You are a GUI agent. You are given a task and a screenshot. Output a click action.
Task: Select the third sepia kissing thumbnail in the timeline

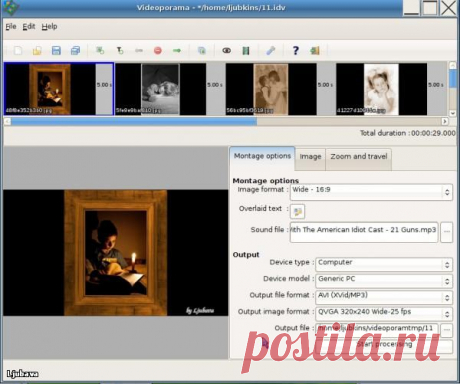click(271, 89)
